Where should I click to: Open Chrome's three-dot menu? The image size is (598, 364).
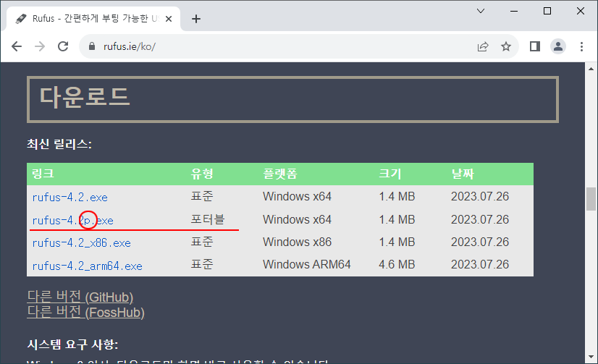(x=581, y=46)
